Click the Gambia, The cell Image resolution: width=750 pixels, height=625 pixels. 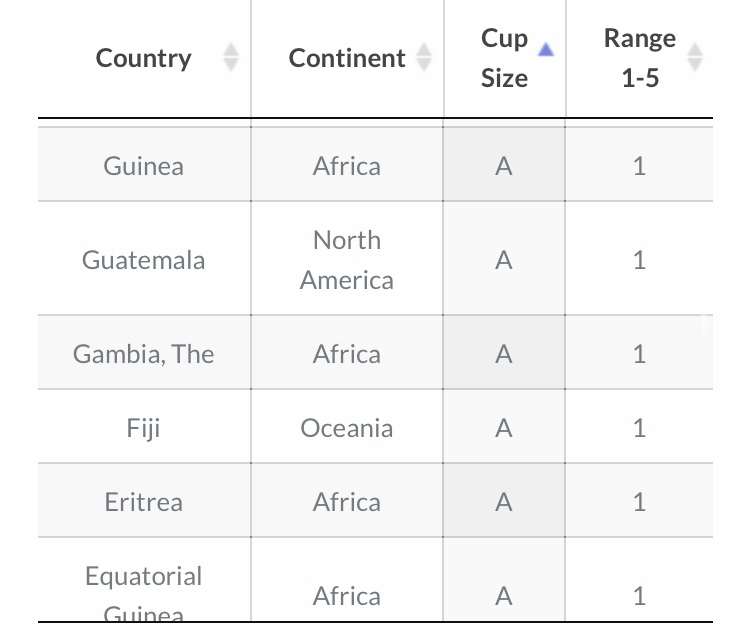144,352
